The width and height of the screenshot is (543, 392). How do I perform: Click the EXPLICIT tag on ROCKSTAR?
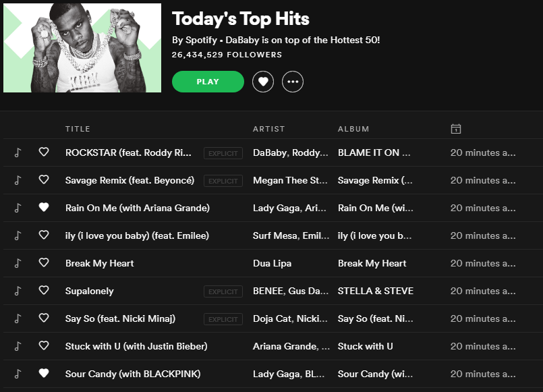223,153
